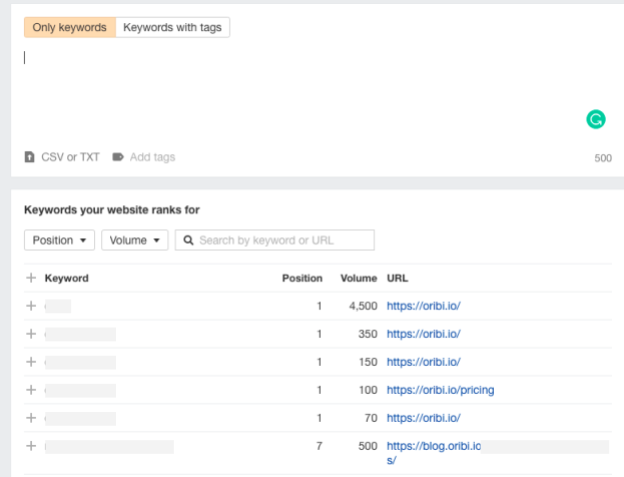The height and width of the screenshot is (477, 624).
Task: Open the Grammarly icon in text area
Action: [x=595, y=119]
